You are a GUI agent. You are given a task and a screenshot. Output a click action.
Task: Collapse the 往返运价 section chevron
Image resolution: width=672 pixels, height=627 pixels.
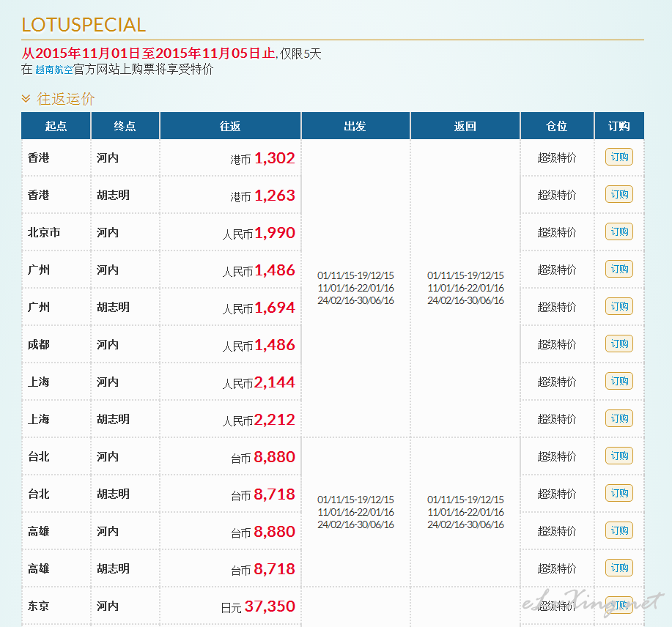pos(26,99)
